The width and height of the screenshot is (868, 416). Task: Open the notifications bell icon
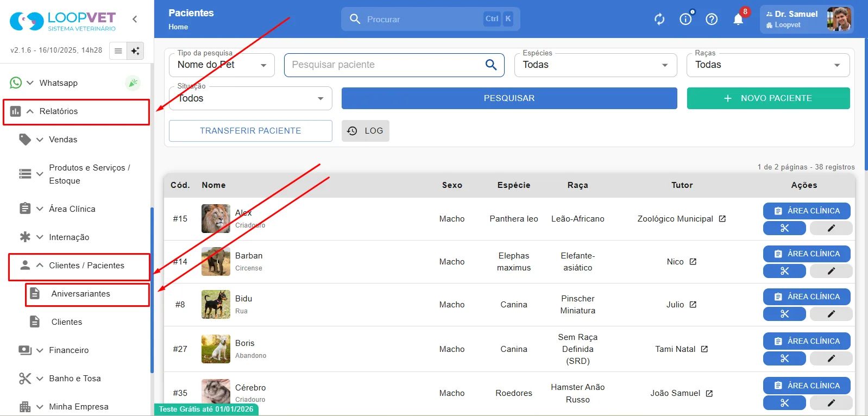coord(738,19)
